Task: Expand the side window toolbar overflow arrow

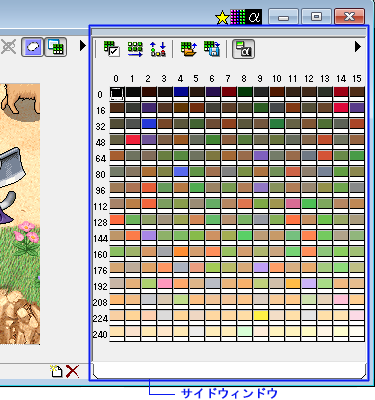Action: coord(358,46)
